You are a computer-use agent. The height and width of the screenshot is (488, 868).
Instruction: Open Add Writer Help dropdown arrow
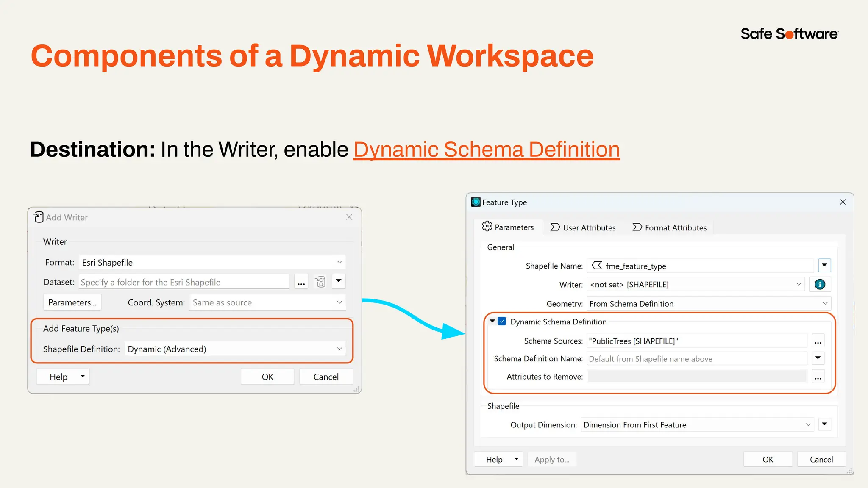(x=83, y=376)
